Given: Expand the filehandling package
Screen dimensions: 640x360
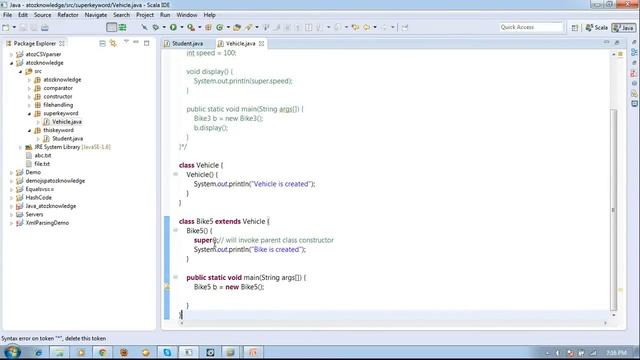Looking at the screenshot, I should 29,105.
